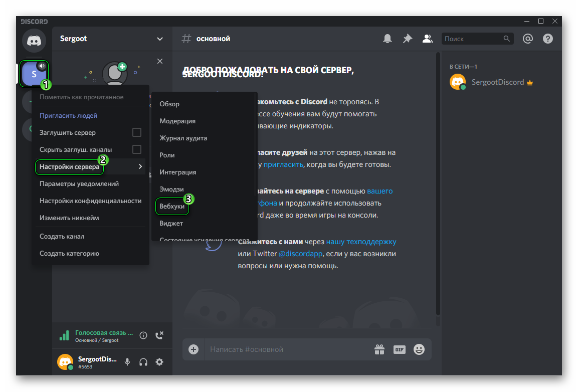Close the invite banner with X
578x392 pixels.
[159, 61]
